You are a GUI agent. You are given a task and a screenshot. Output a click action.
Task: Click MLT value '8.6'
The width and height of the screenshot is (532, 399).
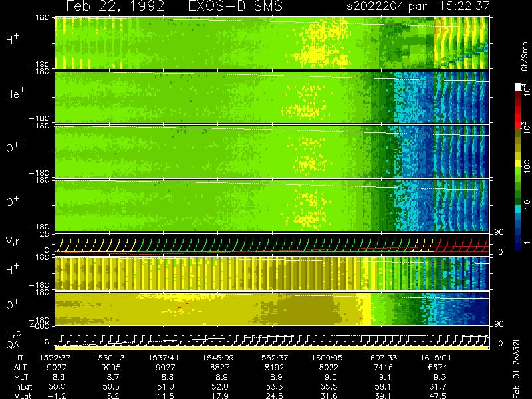(59, 377)
